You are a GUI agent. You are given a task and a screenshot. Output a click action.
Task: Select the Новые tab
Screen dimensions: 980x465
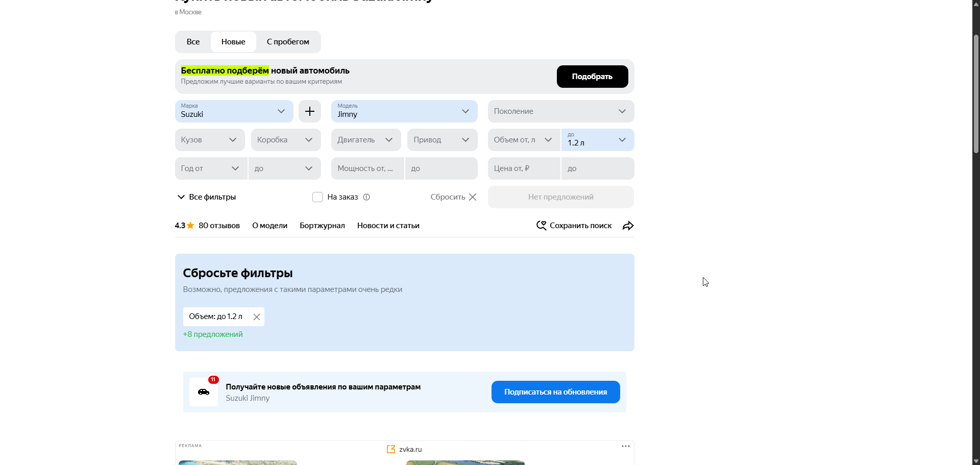pyautogui.click(x=233, y=42)
